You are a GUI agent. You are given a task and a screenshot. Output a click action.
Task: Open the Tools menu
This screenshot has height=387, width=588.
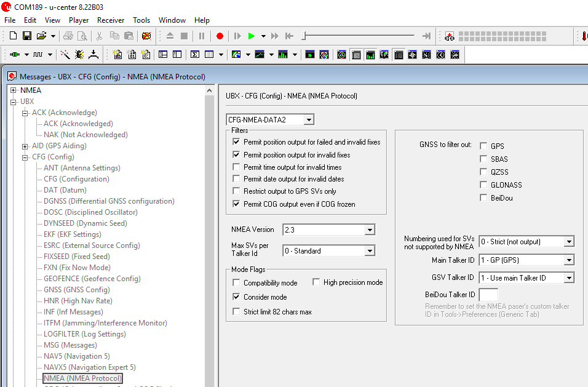141,20
